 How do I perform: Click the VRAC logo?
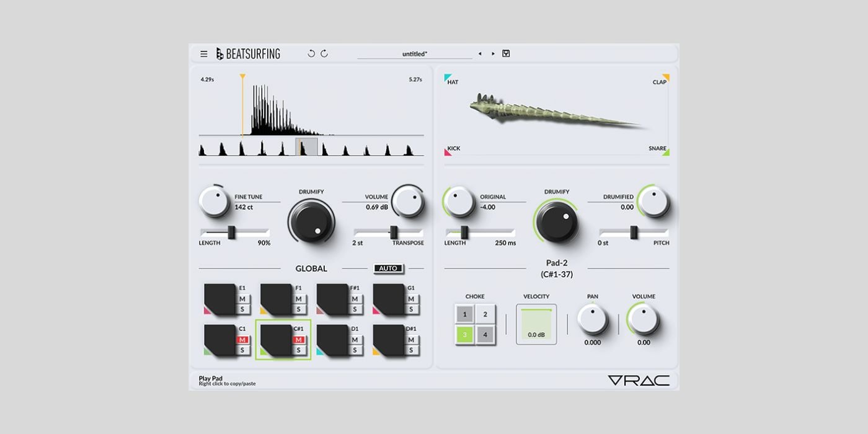pyautogui.click(x=639, y=381)
